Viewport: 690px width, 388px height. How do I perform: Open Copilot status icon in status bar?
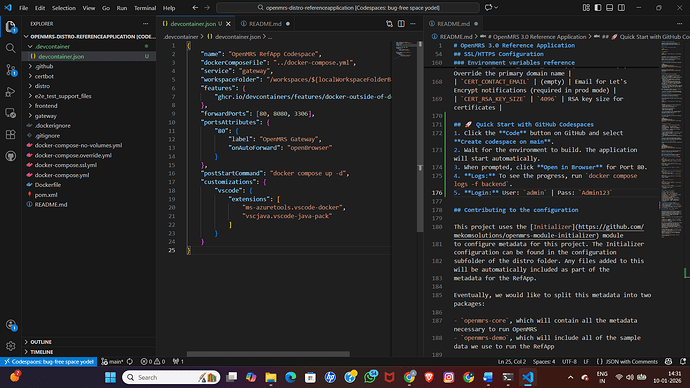(668, 362)
